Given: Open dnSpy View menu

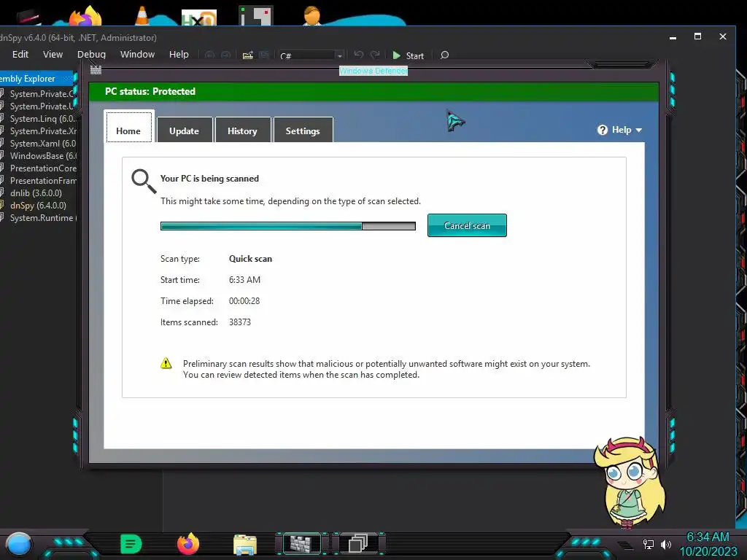Looking at the screenshot, I should pos(53,54).
